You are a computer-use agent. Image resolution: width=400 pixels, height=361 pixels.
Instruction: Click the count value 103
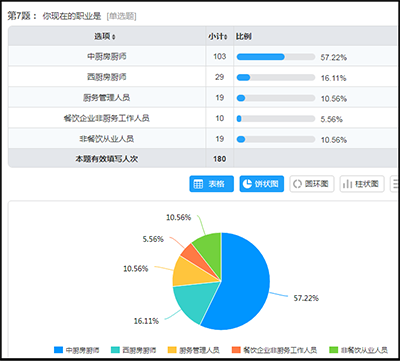click(x=220, y=57)
